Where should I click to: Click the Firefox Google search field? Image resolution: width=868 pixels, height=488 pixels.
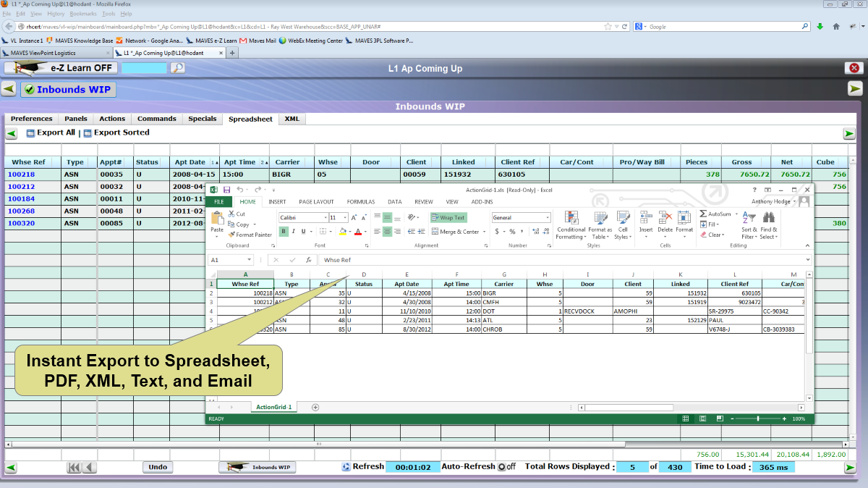click(x=722, y=26)
